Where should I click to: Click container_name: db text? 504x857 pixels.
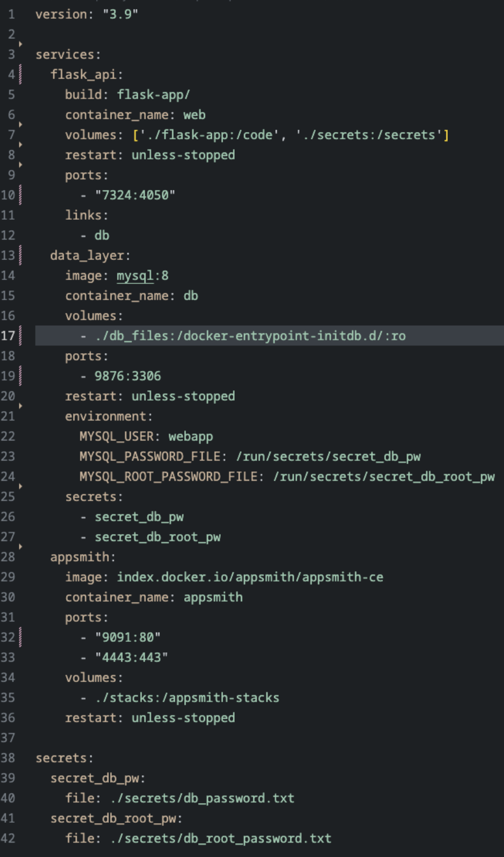(x=132, y=296)
